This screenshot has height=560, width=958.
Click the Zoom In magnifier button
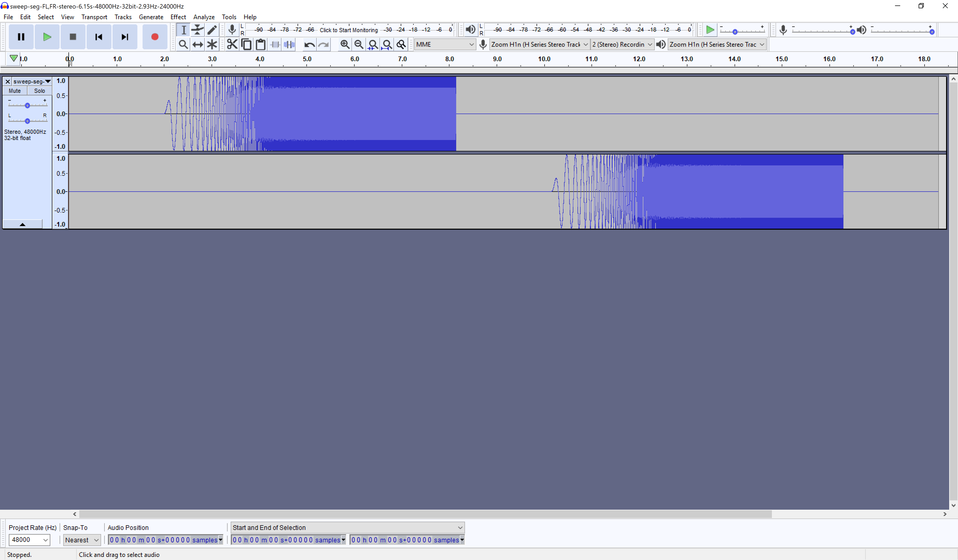click(345, 45)
